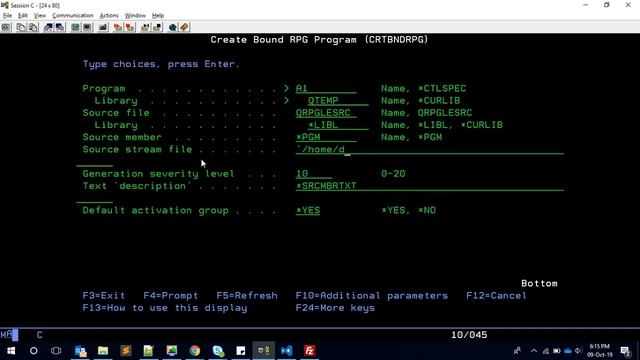Image resolution: width=640 pixels, height=360 pixels.
Task: Click the F12=Cancel function key label
Action: (496, 296)
